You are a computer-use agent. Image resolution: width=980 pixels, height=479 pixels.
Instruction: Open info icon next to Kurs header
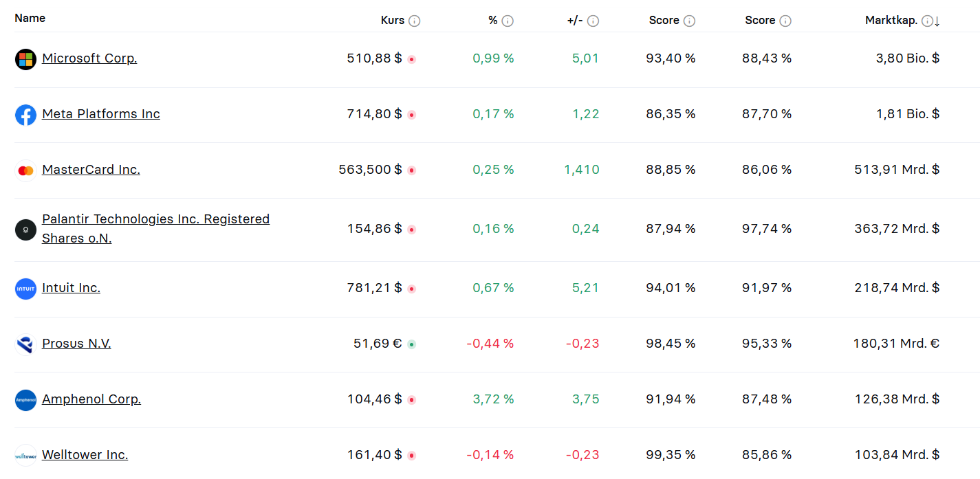point(414,21)
